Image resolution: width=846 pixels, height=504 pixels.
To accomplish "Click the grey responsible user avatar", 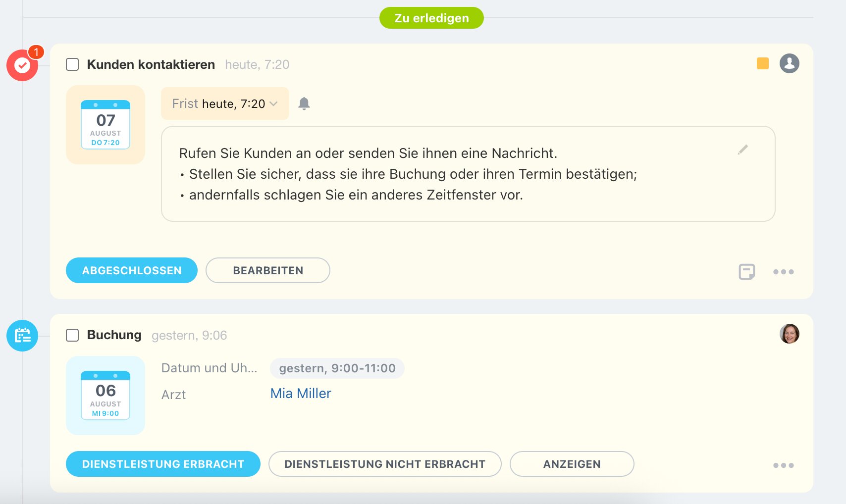I will click(789, 63).
